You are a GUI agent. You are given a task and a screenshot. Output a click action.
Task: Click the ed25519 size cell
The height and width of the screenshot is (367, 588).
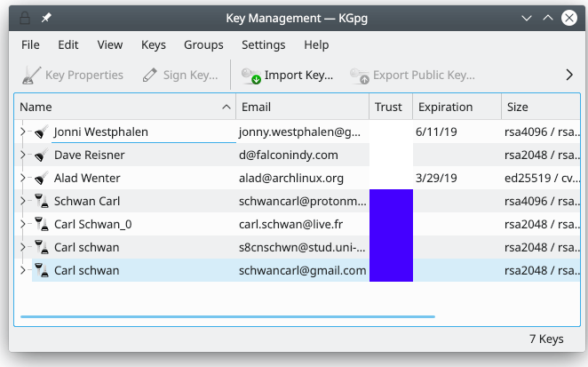[542, 178]
